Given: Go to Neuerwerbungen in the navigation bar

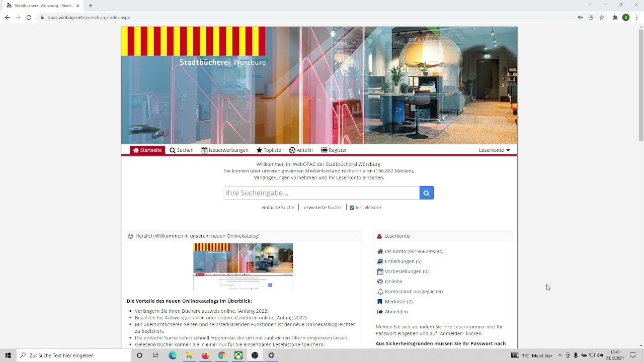Looking at the screenshot, I should click(x=225, y=150).
